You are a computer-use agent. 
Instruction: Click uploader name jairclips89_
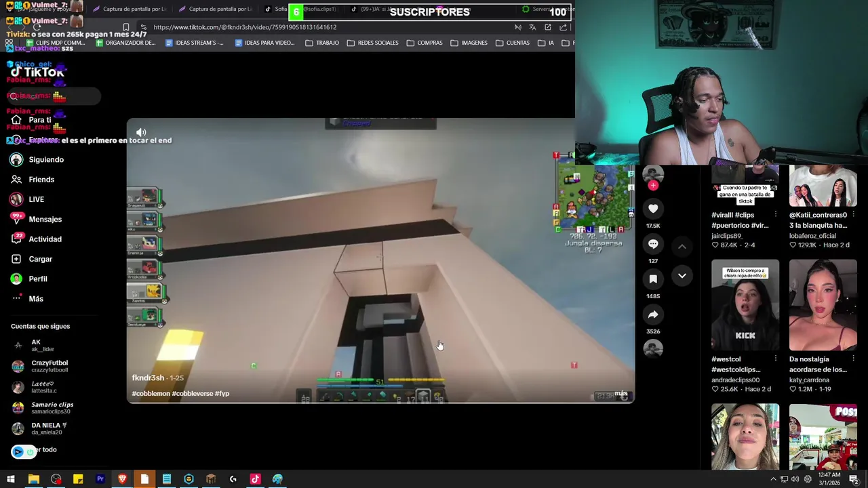click(x=728, y=236)
